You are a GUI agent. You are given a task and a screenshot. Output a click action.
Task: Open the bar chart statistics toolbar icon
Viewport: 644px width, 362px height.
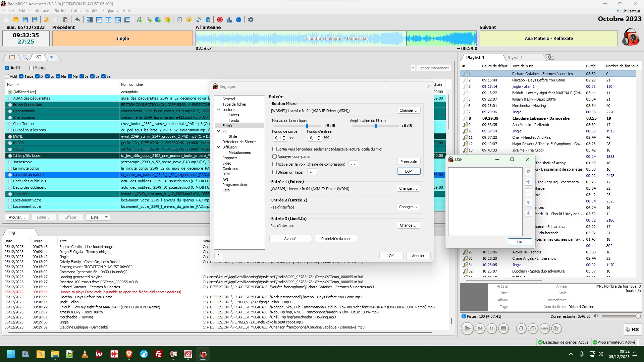pos(229,20)
